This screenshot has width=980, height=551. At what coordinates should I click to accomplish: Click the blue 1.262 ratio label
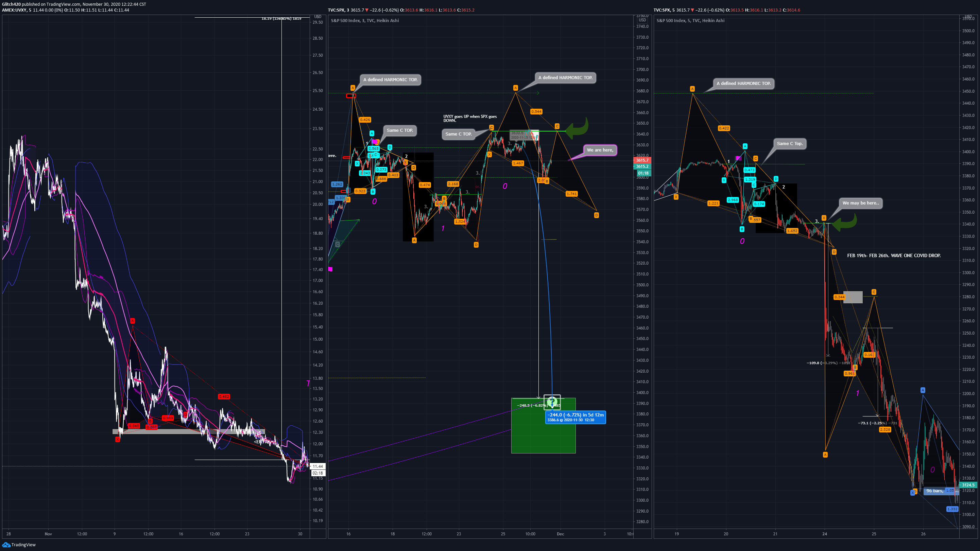[337, 184]
